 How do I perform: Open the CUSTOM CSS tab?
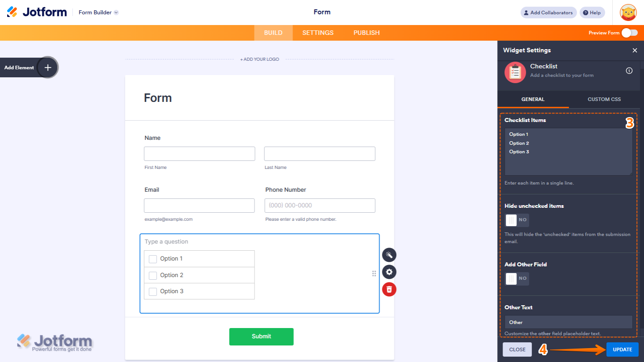(604, 99)
